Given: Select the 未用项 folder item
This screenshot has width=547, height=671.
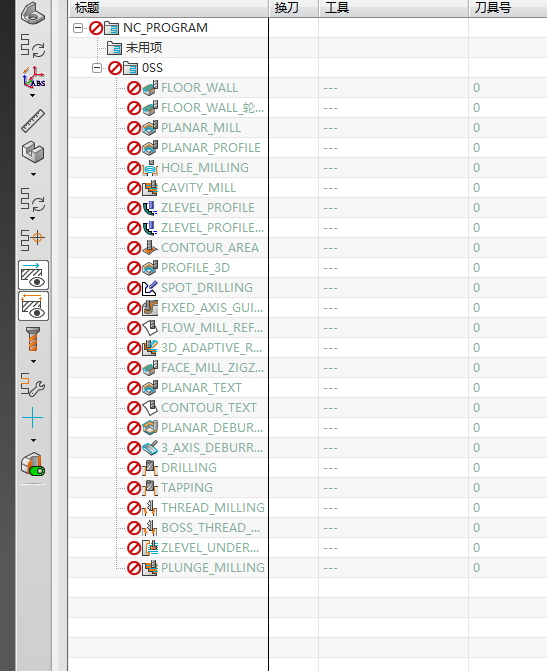Looking at the screenshot, I should (x=144, y=48).
